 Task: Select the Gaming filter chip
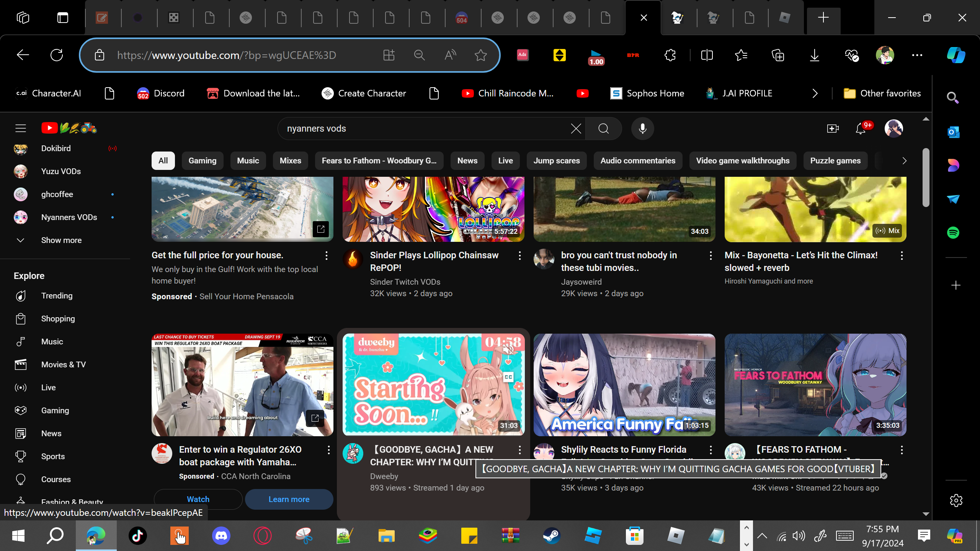pos(202,161)
